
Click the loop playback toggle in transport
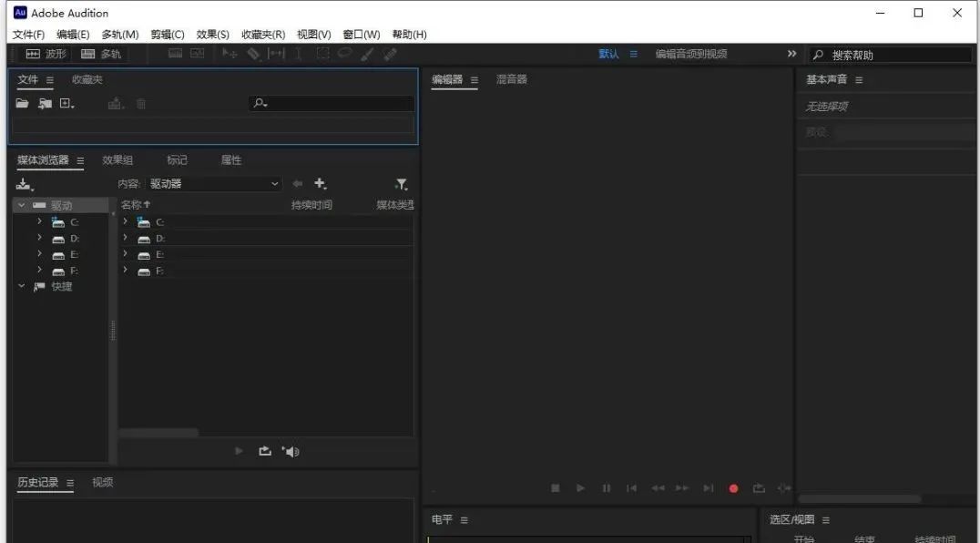click(x=759, y=487)
